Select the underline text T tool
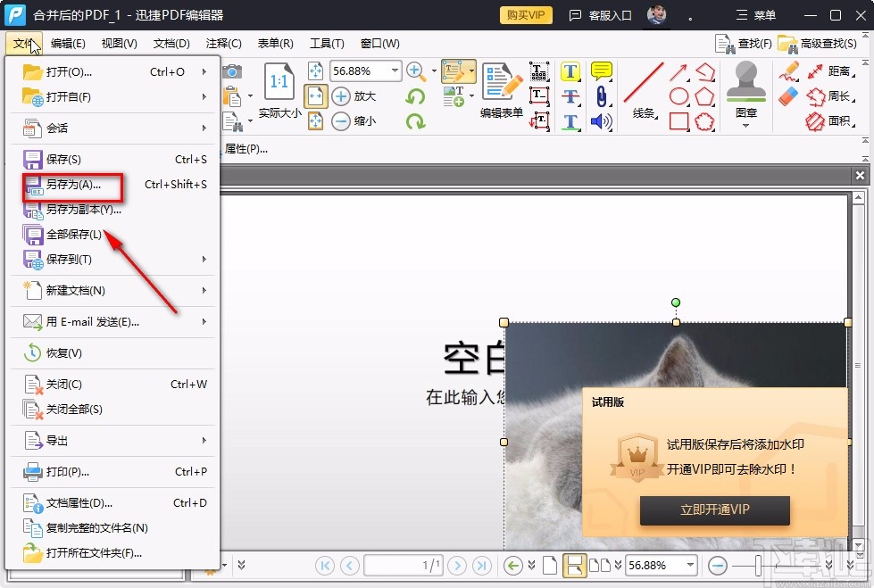This screenshot has height=588, width=874. [x=570, y=121]
